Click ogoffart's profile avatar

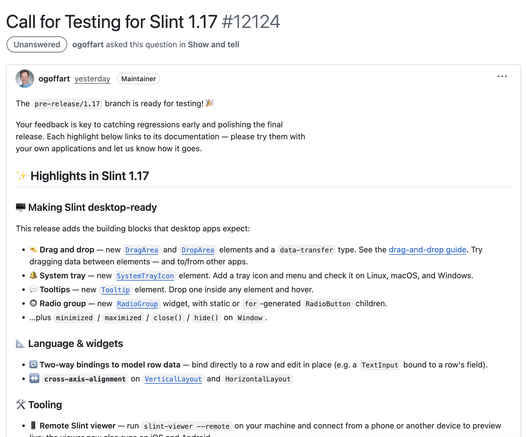(x=25, y=79)
